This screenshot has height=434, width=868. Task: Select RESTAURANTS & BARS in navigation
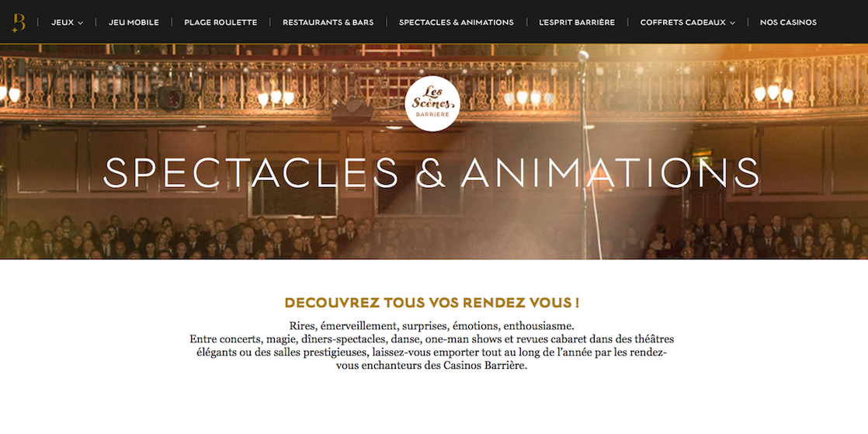[328, 23]
